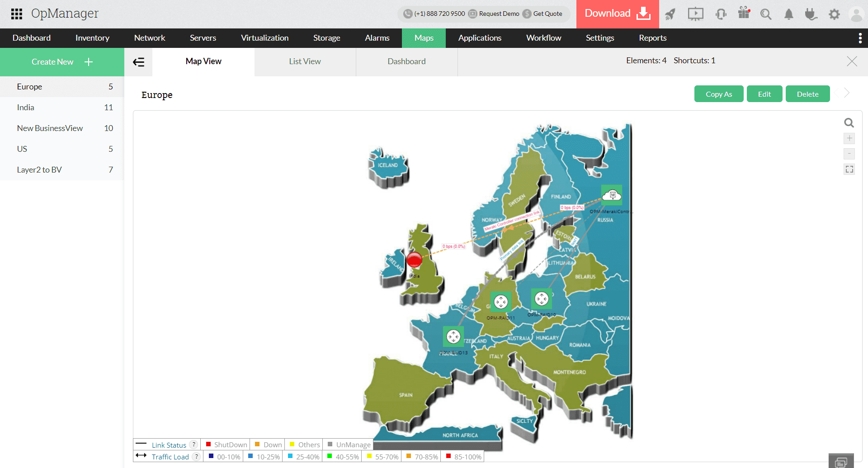Open the Applications menu

480,38
